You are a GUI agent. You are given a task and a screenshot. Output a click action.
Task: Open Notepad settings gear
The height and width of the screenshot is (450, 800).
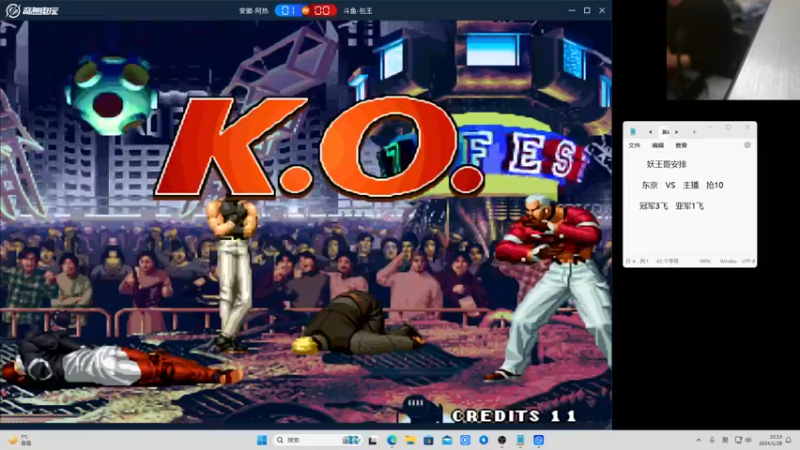[747, 145]
